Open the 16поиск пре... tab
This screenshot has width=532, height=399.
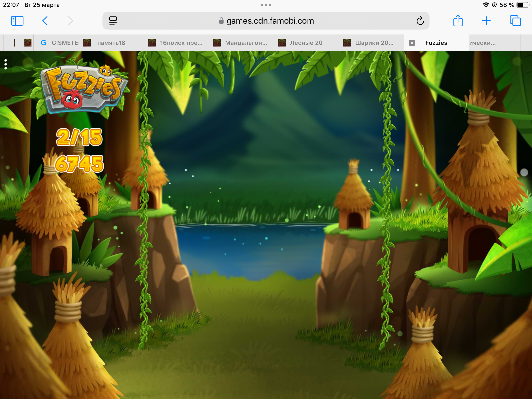click(x=176, y=43)
